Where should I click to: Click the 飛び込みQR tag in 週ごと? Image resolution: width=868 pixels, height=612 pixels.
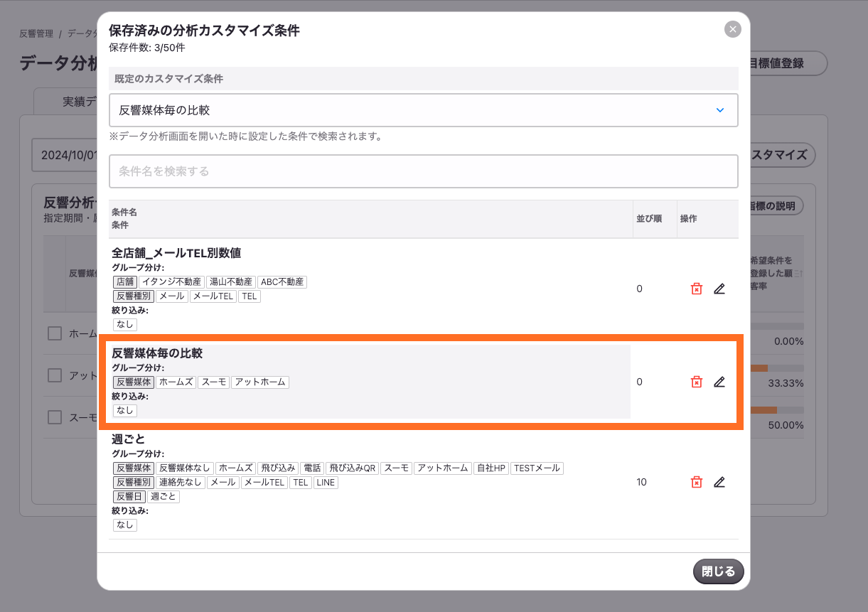point(353,468)
